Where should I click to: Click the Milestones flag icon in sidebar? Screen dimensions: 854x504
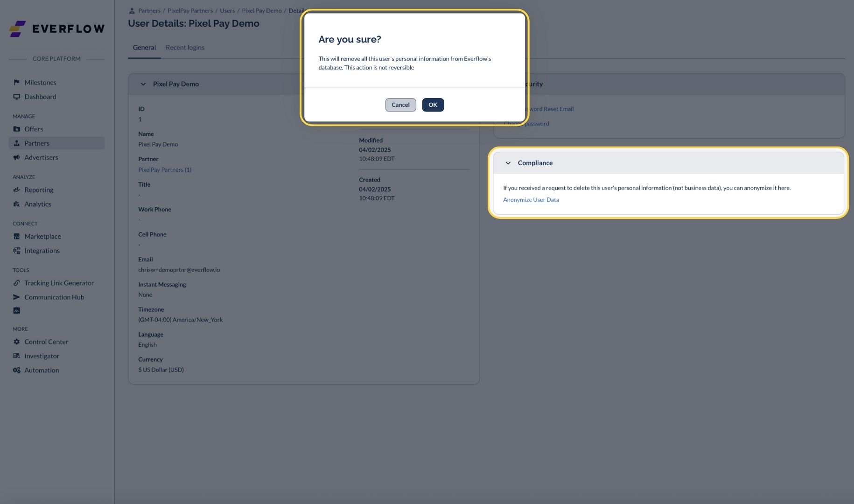coord(16,83)
